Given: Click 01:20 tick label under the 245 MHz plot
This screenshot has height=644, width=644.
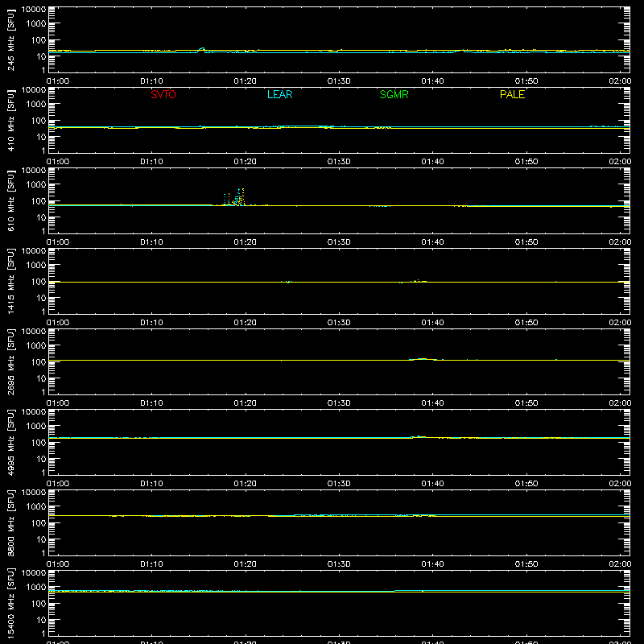Looking at the screenshot, I should (x=246, y=81).
